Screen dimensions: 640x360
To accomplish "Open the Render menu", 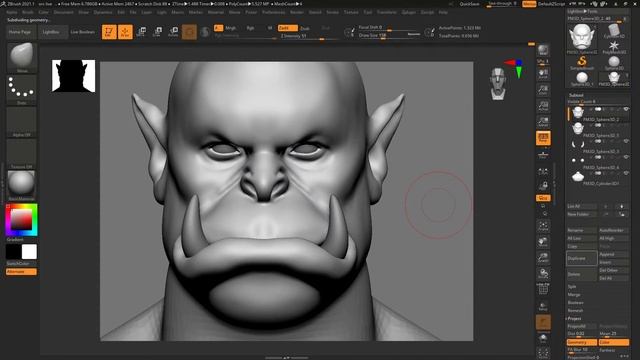I will pyautogui.click(x=297, y=12).
